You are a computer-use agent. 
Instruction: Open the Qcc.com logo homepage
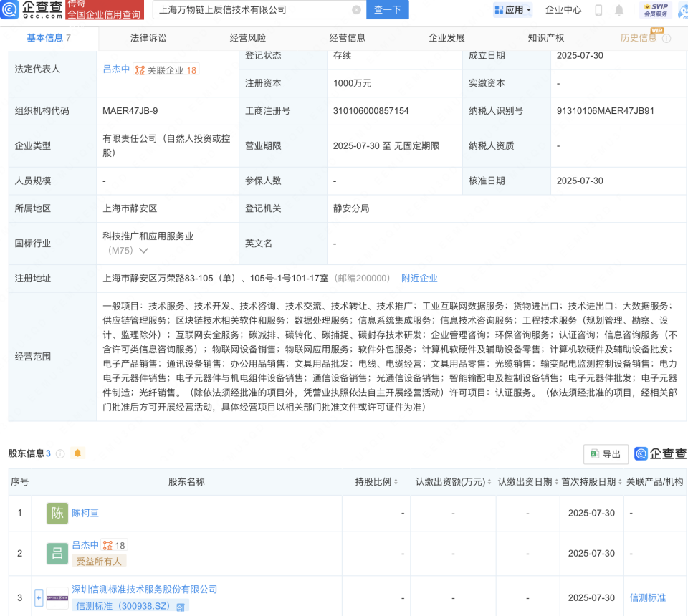[x=32, y=9]
